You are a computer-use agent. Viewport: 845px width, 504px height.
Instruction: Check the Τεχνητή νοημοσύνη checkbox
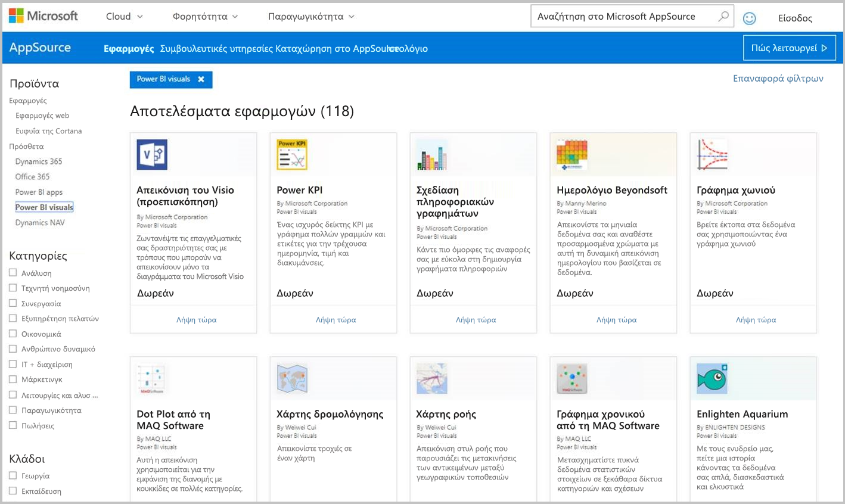click(13, 288)
